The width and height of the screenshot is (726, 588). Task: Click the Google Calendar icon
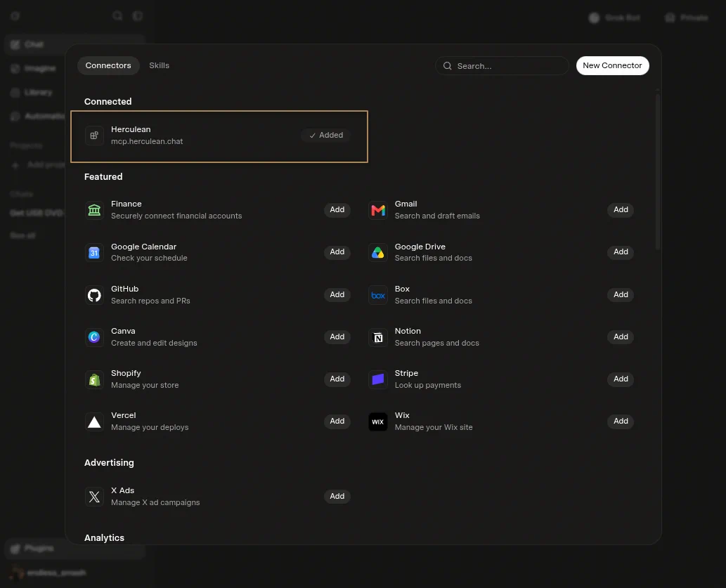click(94, 252)
